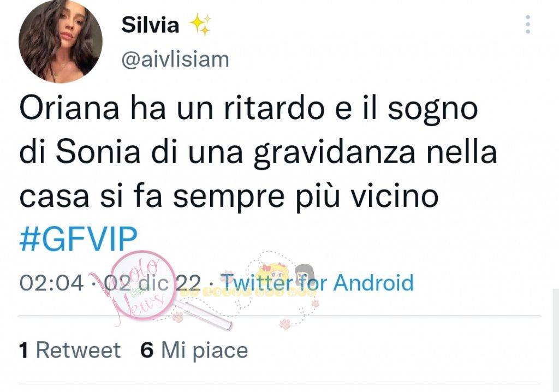The image size is (559, 392).
Task: Click the word Oriana in the tweet
Action: click(69, 108)
